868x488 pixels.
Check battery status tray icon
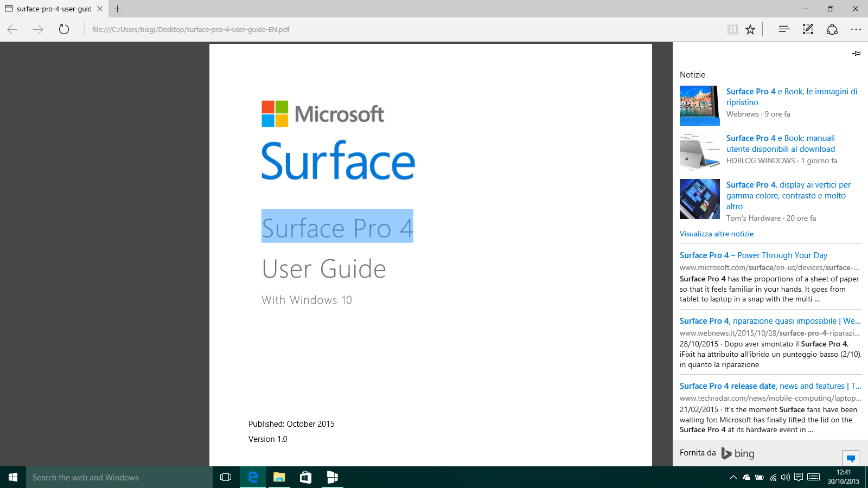(759, 477)
